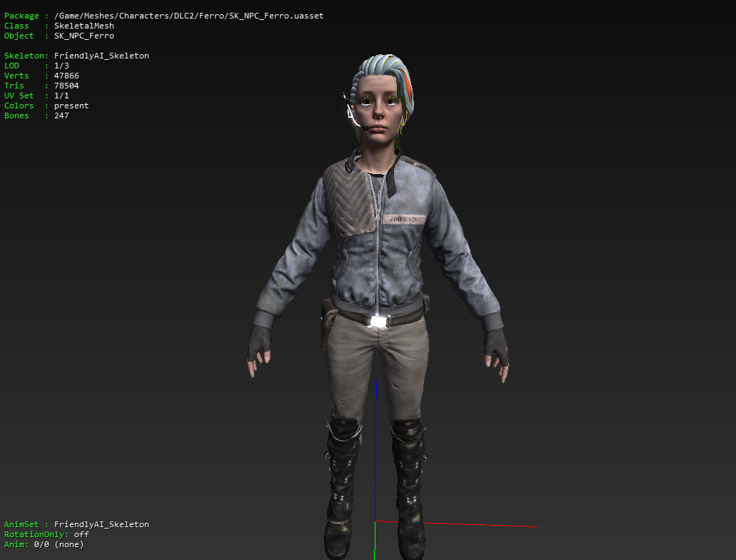Screen dimensions: 736x560
Task: Select the green 'Anim:' label
Action: [x=16, y=544]
